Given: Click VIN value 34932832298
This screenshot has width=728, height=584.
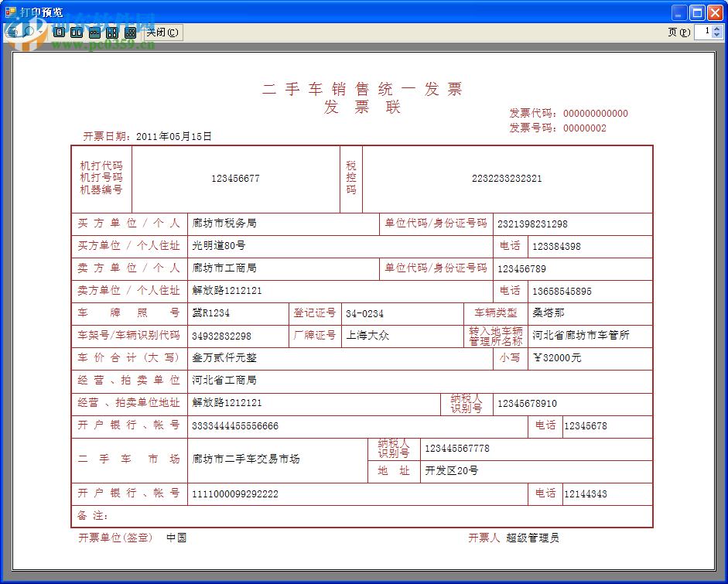Looking at the screenshot, I should [x=221, y=336].
